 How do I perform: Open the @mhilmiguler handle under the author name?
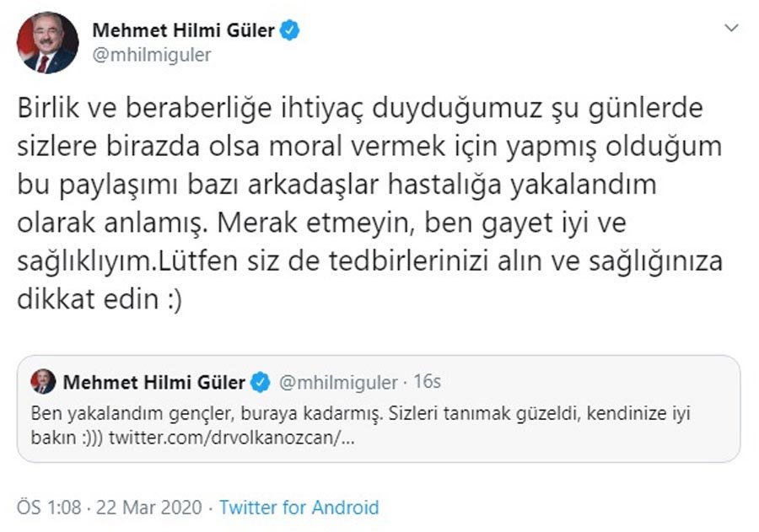pyautogui.click(x=152, y=55)
